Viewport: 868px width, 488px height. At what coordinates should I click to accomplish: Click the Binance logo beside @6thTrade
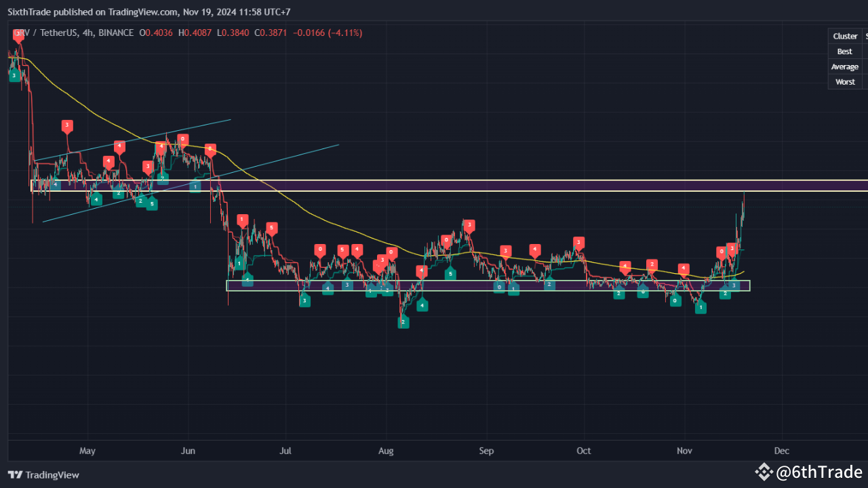tap(764, 472)
